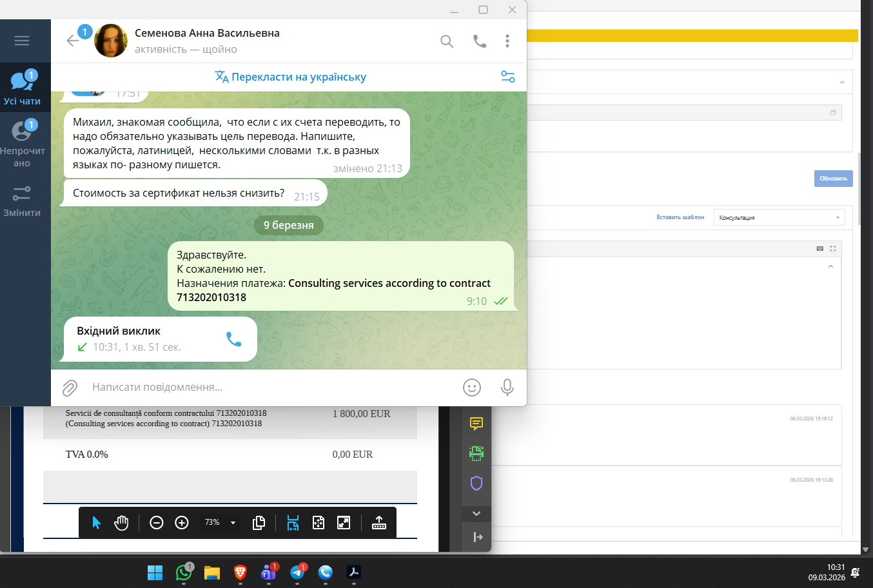Choose the selection arrow tool in PDF toolbar
The height and width of the screenshot is (588, 873).
point(96,523)
